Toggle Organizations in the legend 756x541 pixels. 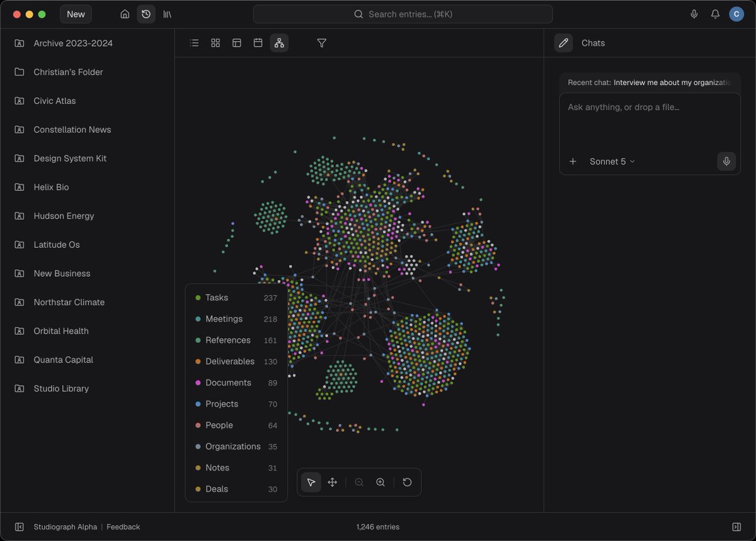(236, 446)
